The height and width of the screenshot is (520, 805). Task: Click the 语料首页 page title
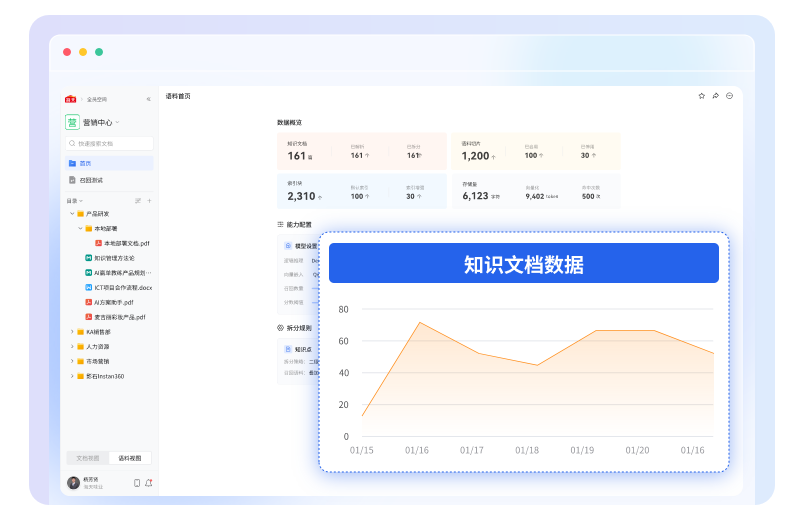pos(178,96)
